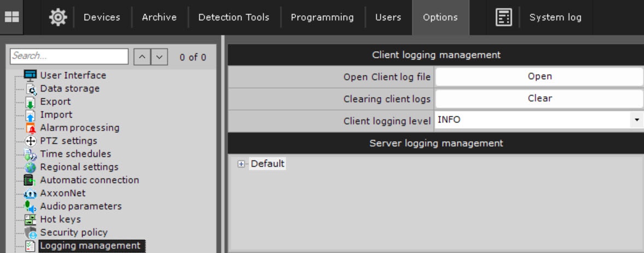The height and width of the screenshot is (253, 644).
Task: Click the Alarm processing icon
Action: tap(31, 128)
